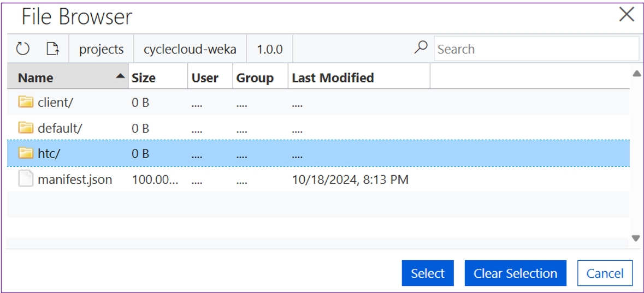This screenshot has width=644, height=293.
Task: Click the magnifier search icon
Action: click(x=421, y=48)
